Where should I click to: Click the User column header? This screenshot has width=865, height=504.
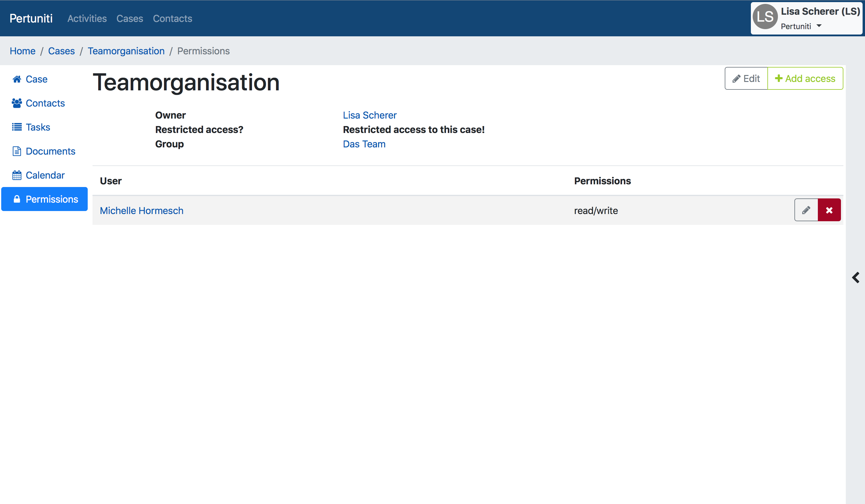pos(111,181)
